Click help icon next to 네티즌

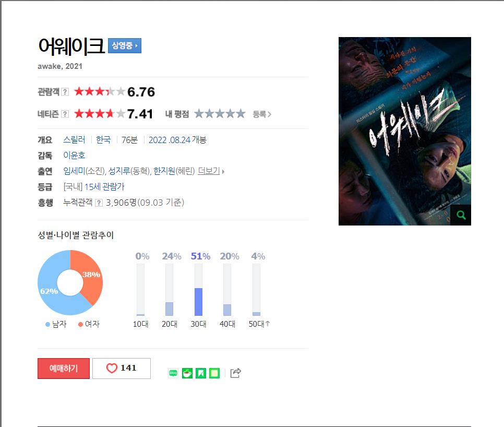point(65,114)
